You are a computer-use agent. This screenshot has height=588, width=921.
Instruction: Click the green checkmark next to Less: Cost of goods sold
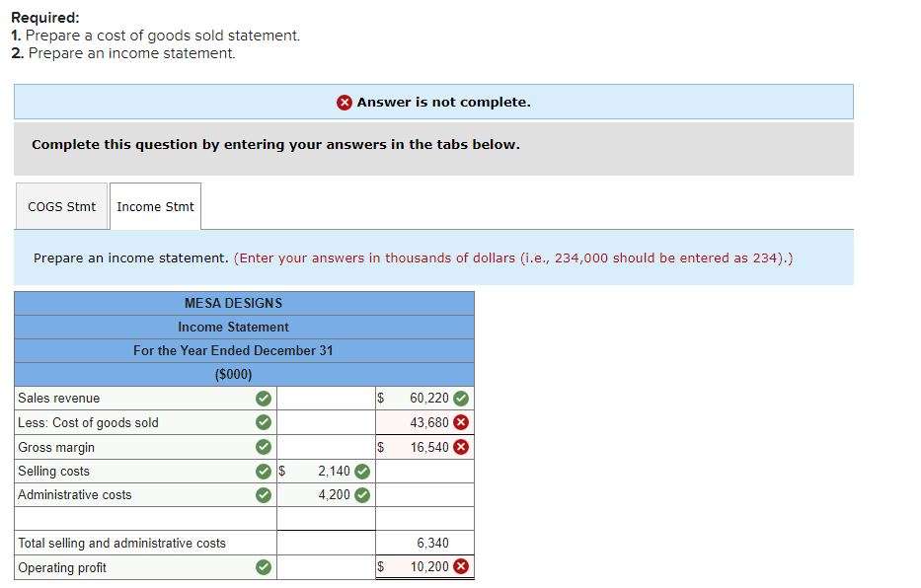point(264,422)
